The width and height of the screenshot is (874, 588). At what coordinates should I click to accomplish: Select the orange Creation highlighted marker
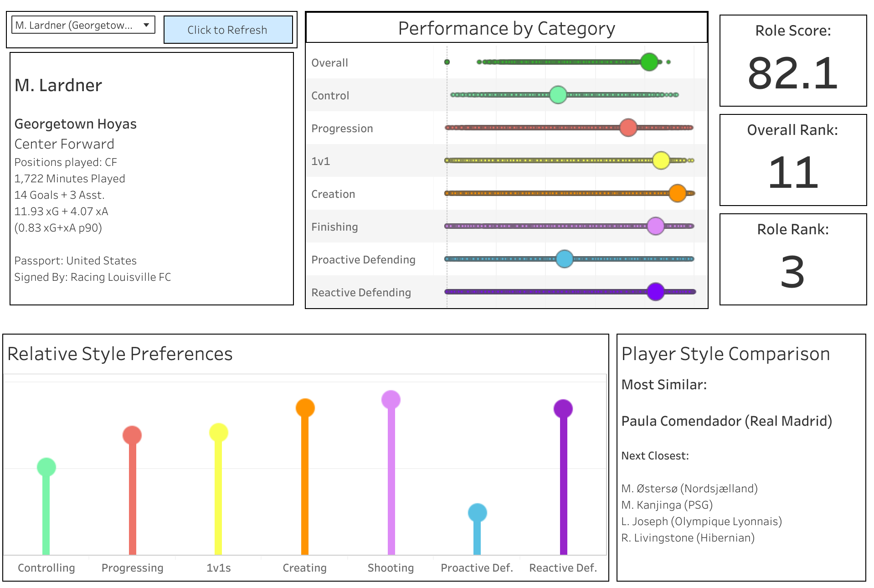[677, 193]
